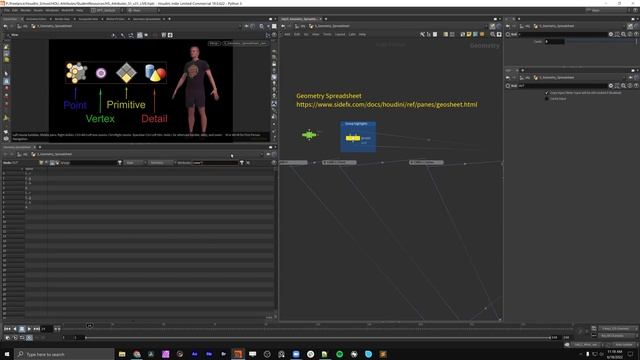The width and height of the screenshot is (640, 360).
Task: Toggle the pin on network editor pane
Action: pos(493,26)
